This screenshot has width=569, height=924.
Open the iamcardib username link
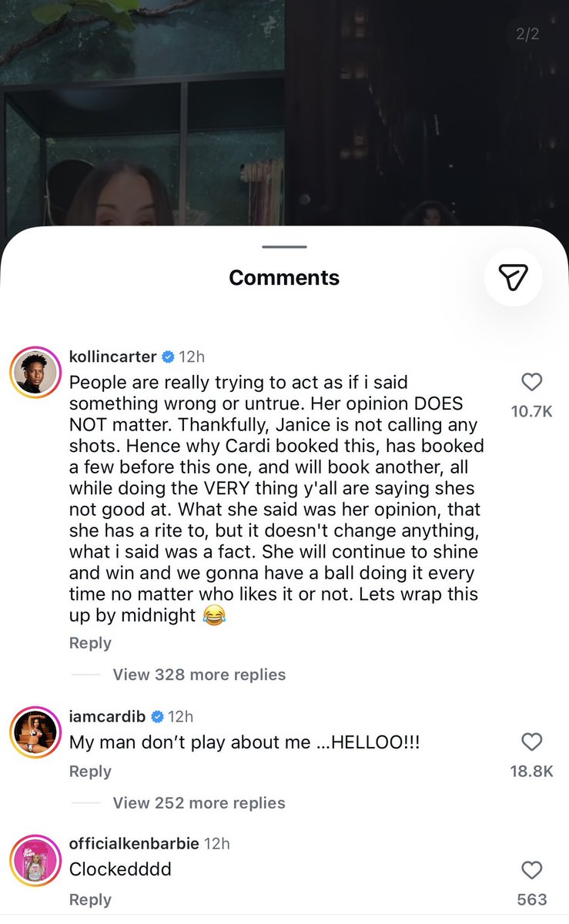point(108,717)
